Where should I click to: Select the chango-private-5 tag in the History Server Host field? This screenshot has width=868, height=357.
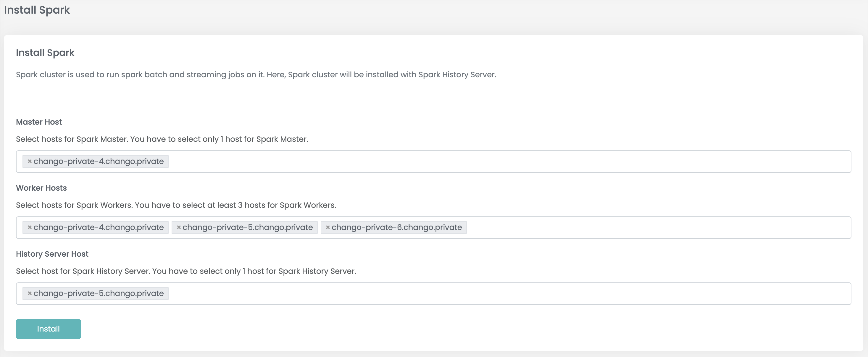point(99,294)
